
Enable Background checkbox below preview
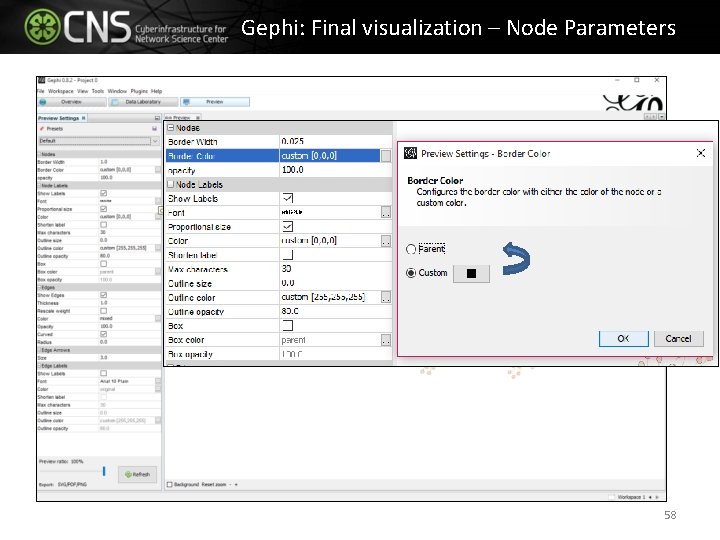click(169, 484)
